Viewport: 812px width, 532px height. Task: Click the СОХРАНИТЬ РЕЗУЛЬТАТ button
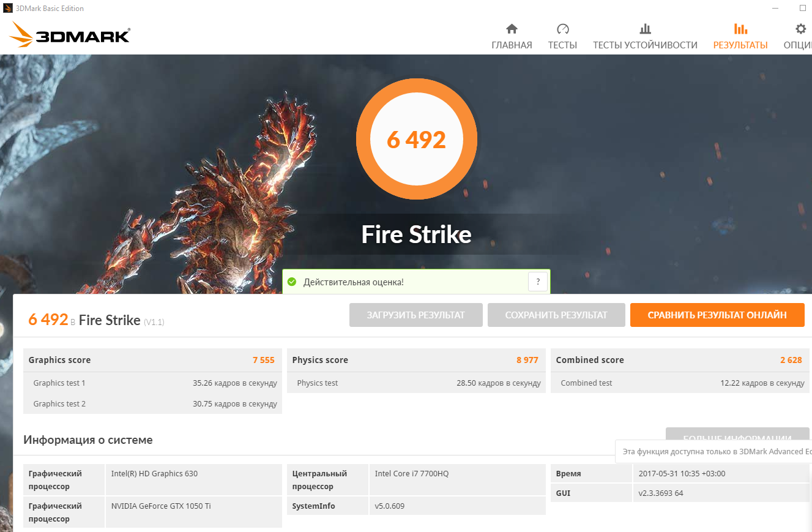click(x=556, y=315)
